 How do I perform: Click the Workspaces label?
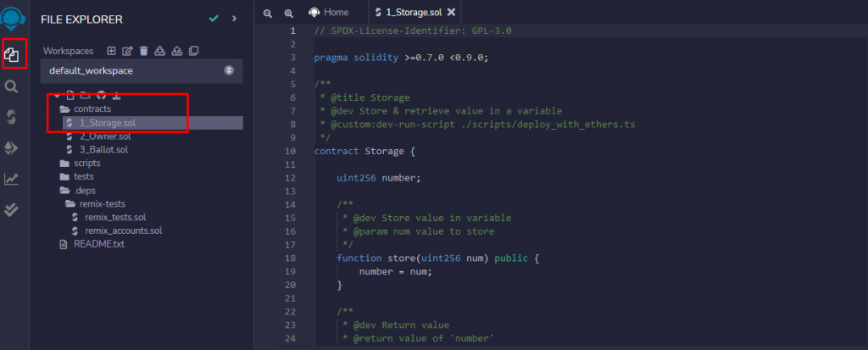point(68,51)
